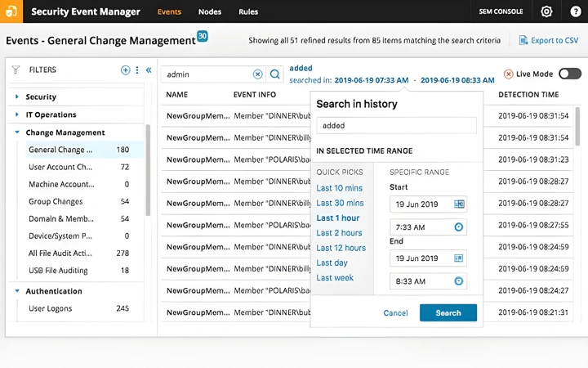
Task: Pick Last 1 hour quick range
Action: [338, 218]
